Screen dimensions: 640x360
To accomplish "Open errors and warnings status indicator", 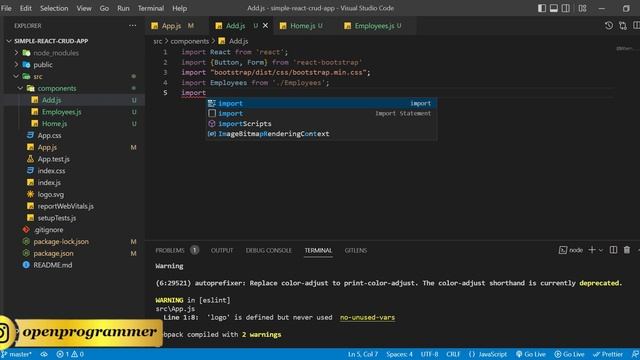I will (x=70, y=354).
